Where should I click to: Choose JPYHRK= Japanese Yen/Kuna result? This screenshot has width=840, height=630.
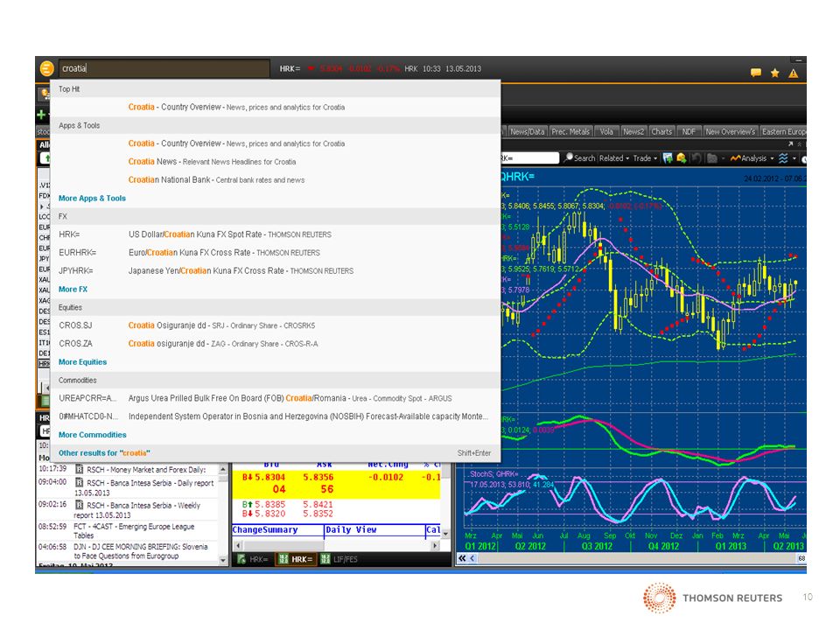coord(276,271)
